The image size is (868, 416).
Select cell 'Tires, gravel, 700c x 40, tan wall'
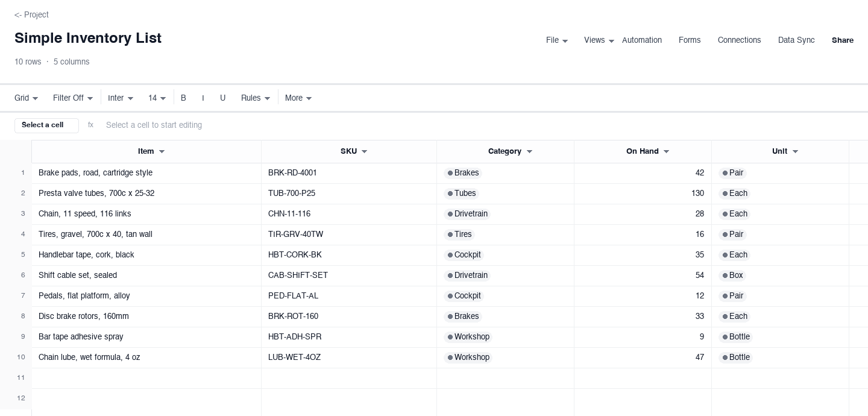click(146, 235)
